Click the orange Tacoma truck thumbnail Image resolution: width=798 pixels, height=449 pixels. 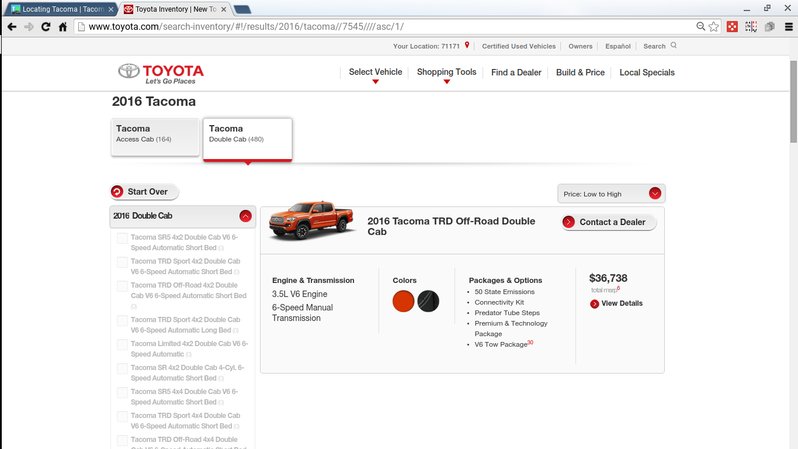pyautogui.click(x=311, y=220)
